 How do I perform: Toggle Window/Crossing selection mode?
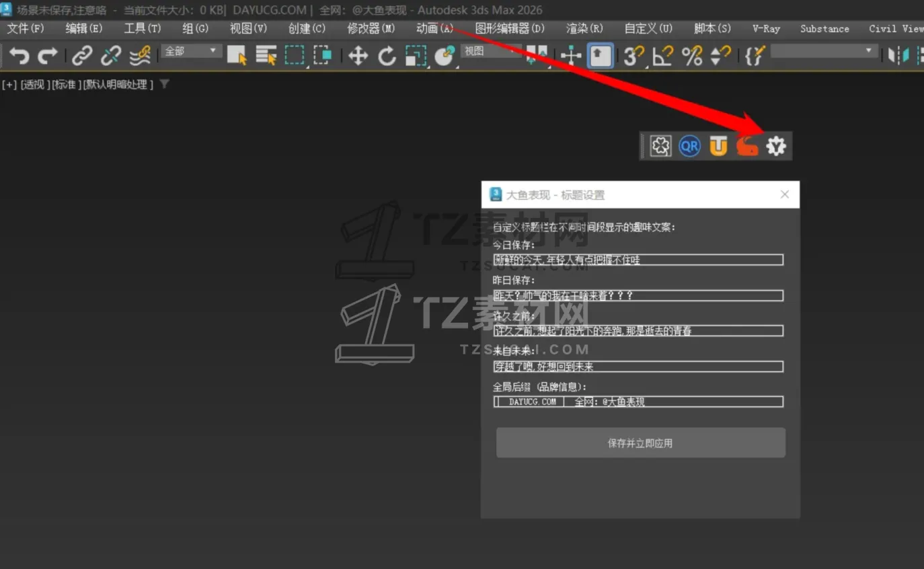(323, 55)
